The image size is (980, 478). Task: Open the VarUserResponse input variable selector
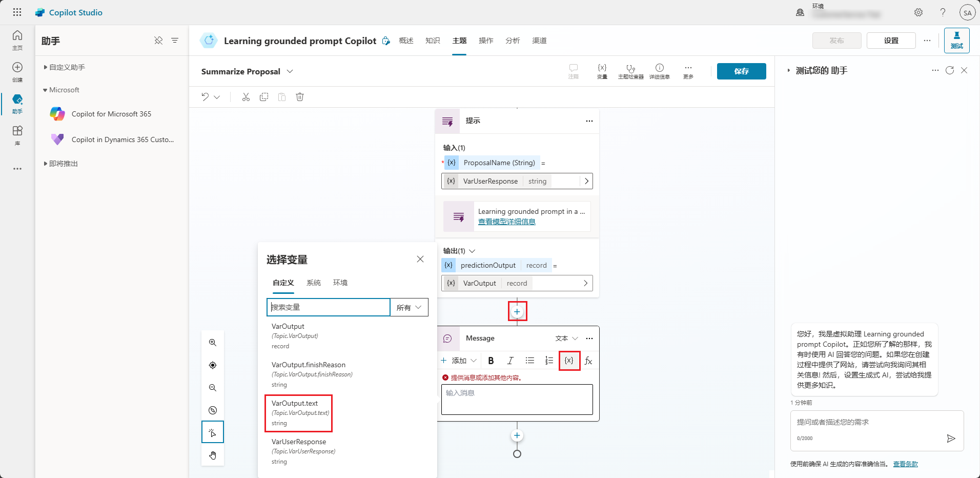517,181
